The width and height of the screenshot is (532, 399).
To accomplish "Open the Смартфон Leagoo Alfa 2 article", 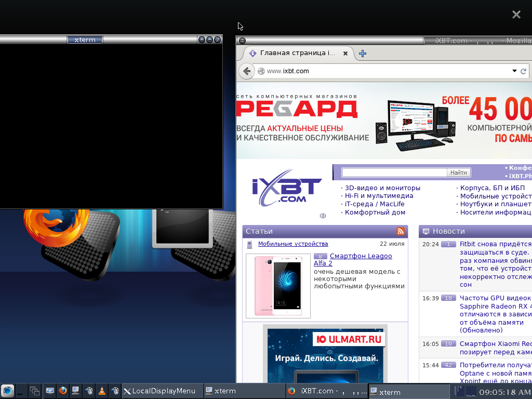I will pyautogui.click(x=353, y=260).
